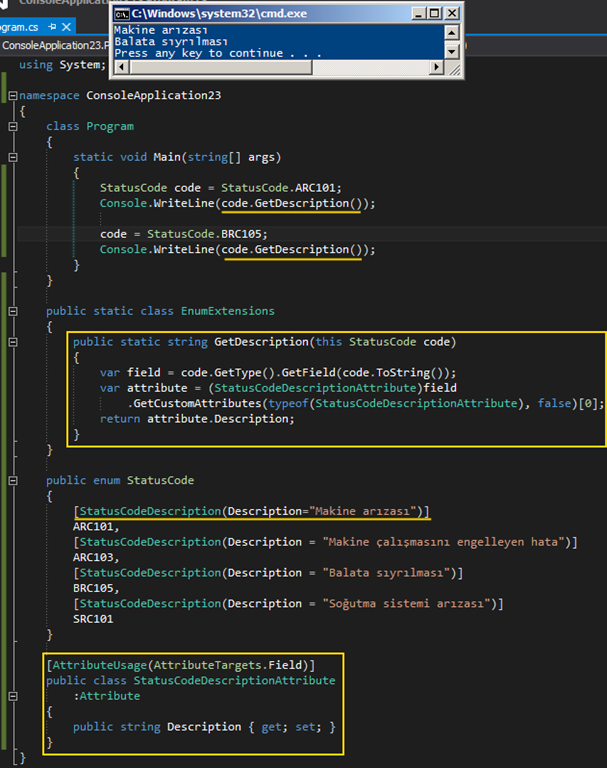Click the console vertical scroll down arrow
This screenshot has width=607, height=768.
click(452, 52)
